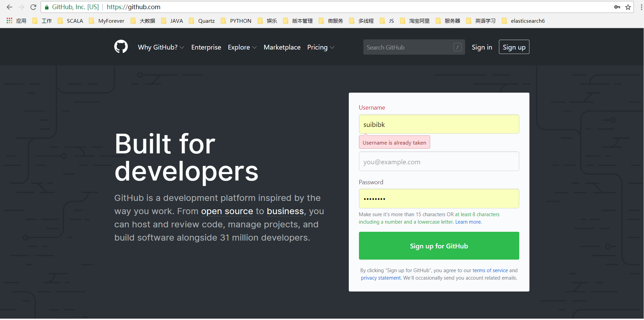Image resolution: width=644 pixels, height=320 pixels.
Task: Open the Quartz bookmark folder
Action: tap(202, 21)
